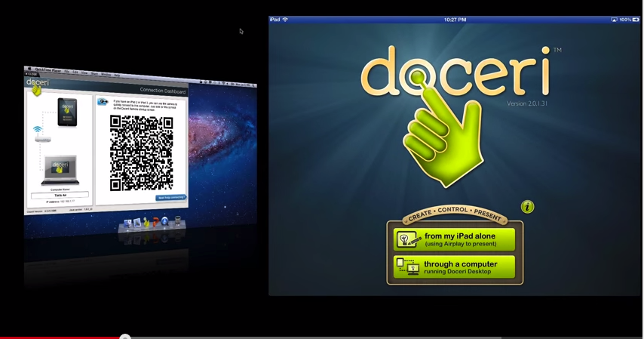This screenshot has height=339, width=644.
Task: Click the Connection Dashboard title
Action: click(163, 91)
